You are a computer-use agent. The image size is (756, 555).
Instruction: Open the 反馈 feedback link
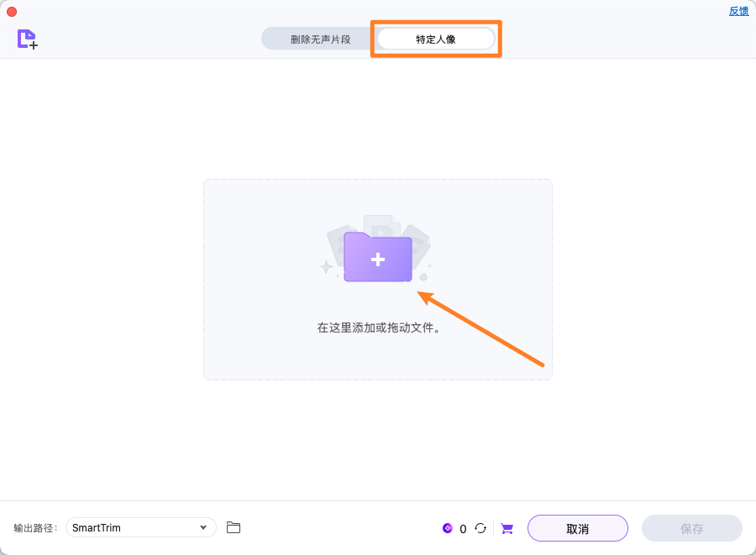pyautogui.click(x=738, y=10)
